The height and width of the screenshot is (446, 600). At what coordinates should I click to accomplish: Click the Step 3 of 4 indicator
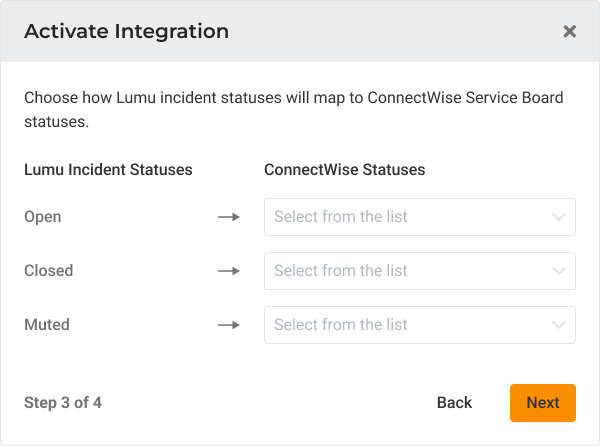(x=63, y=403)
